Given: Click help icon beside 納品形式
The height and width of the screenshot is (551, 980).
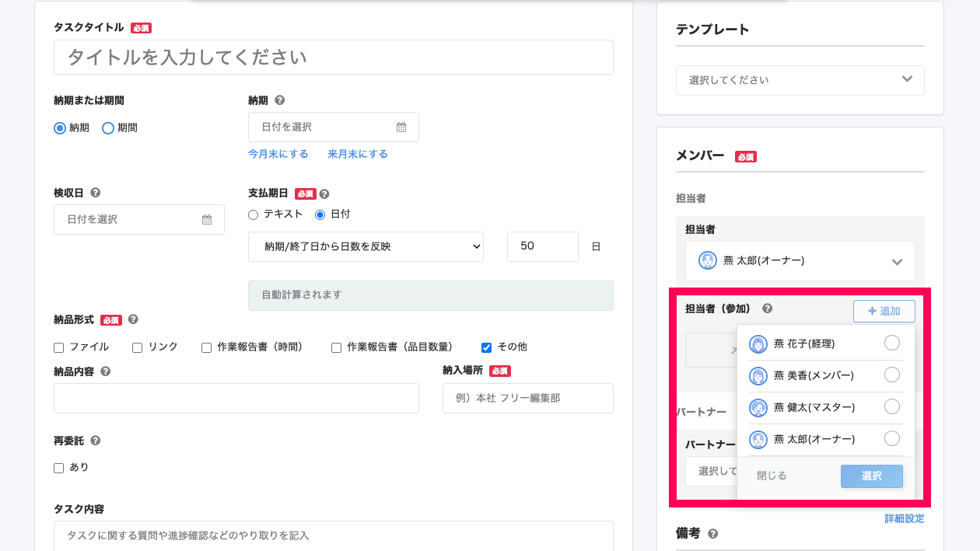Looking at the screenshot, I should pyautogui.click(x=133, y=319).
